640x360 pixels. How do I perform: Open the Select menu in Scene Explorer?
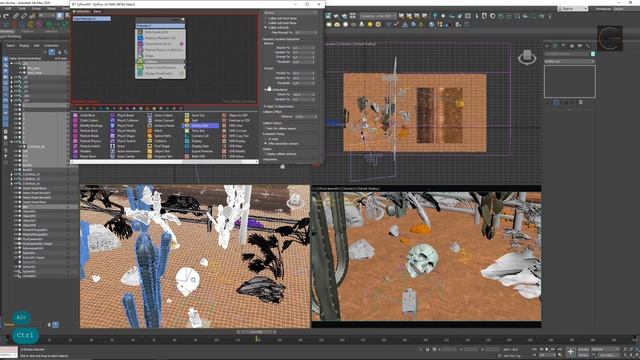pyautogui.click(x=11, y=46)
